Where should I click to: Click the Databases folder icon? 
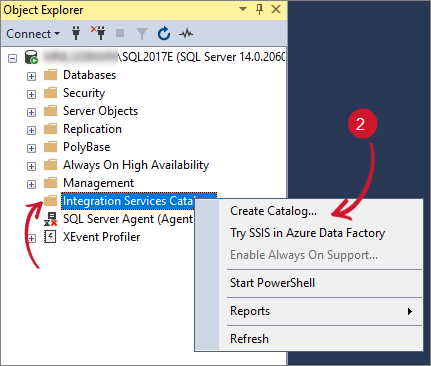(x=51, y=75)
